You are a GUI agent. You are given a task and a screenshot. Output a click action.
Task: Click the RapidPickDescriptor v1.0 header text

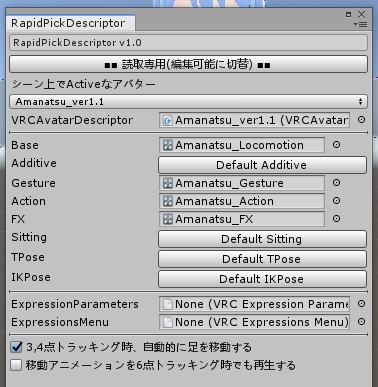[77, 43]
